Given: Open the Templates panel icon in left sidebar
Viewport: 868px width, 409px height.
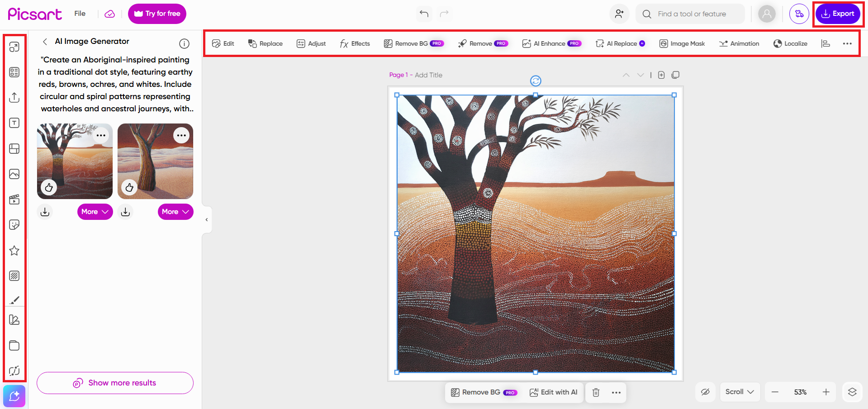Looking at the screenshot, I should [x=14, y=72].
